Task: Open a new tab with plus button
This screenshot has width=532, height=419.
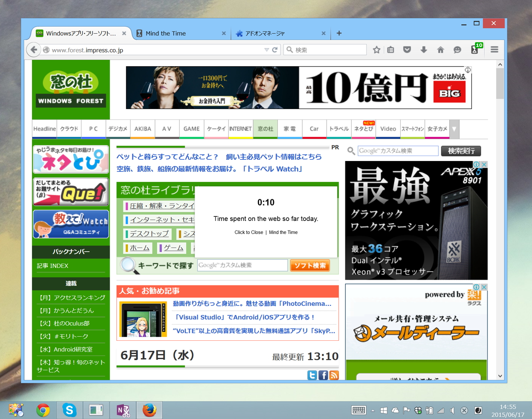Action: pos(339,33)
